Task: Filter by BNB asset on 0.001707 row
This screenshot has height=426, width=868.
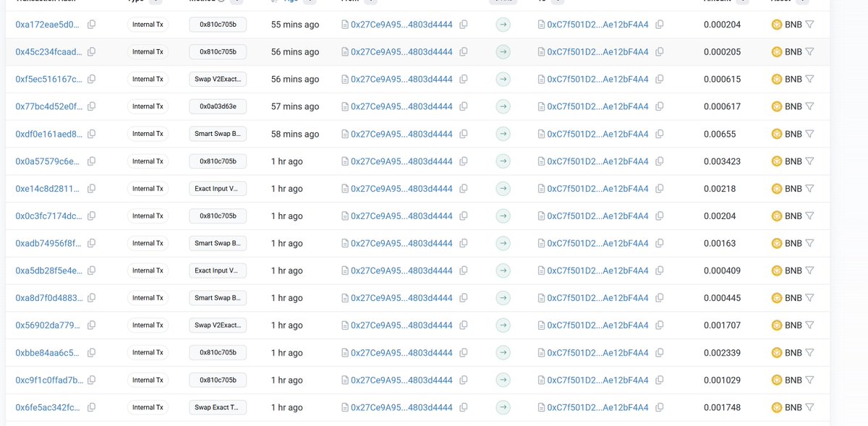Action: pos(809,325)
